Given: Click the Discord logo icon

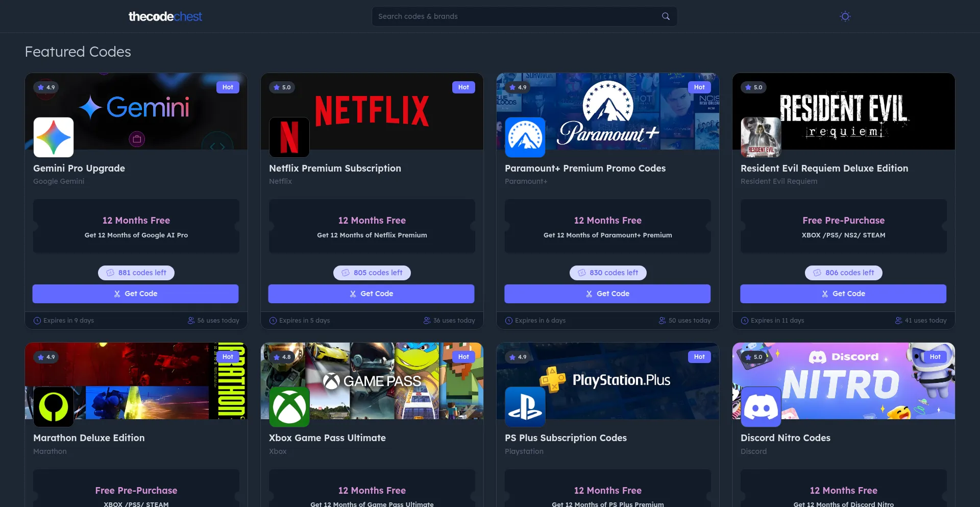Looking at the screenshot, I should 761,407.
